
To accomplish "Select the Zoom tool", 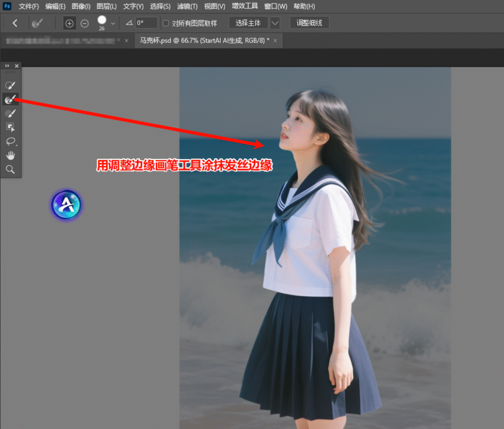I will click(x=10, y=169).
